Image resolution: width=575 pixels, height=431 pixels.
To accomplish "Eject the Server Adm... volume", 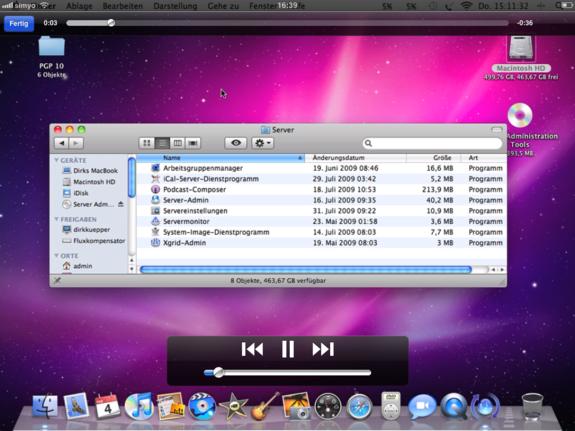I will pos(121,204).
